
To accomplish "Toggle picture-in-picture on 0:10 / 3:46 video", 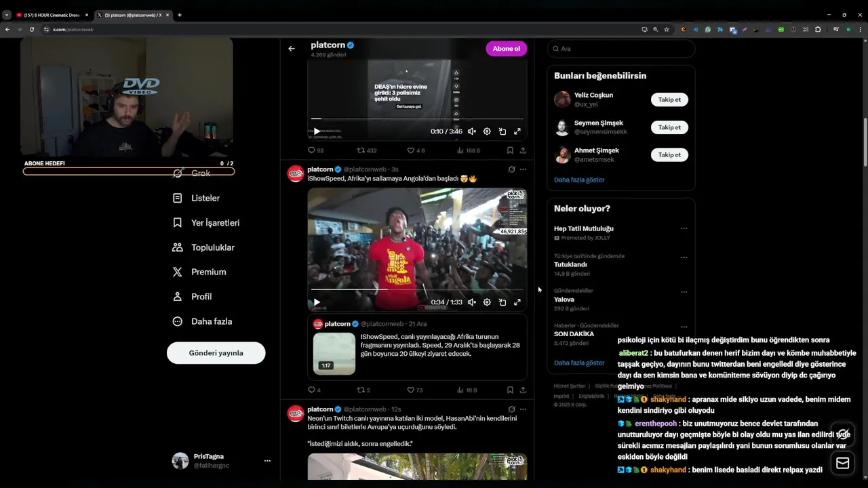I will (x=502, y=131).
